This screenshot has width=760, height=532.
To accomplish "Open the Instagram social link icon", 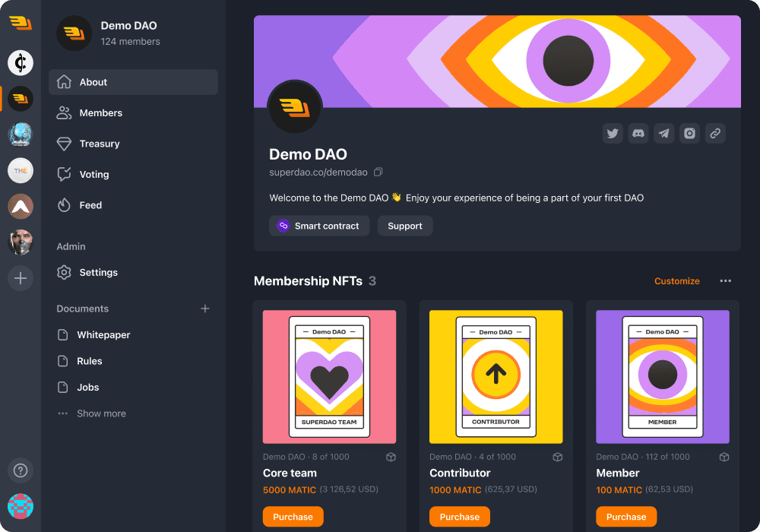I will pyautogui.click(x=690, y=133).
